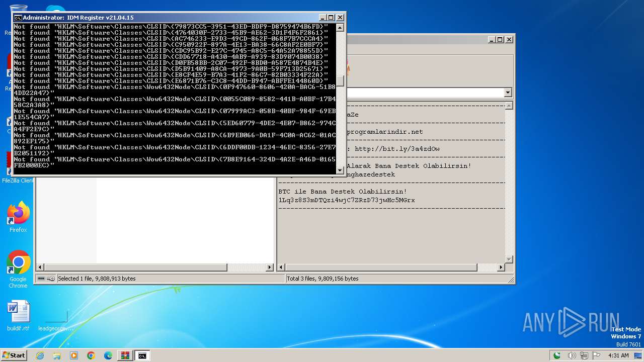644x362 pixels.
Task: Click the file list horizontal scrollbar thumb
Action: pos(136,267)
